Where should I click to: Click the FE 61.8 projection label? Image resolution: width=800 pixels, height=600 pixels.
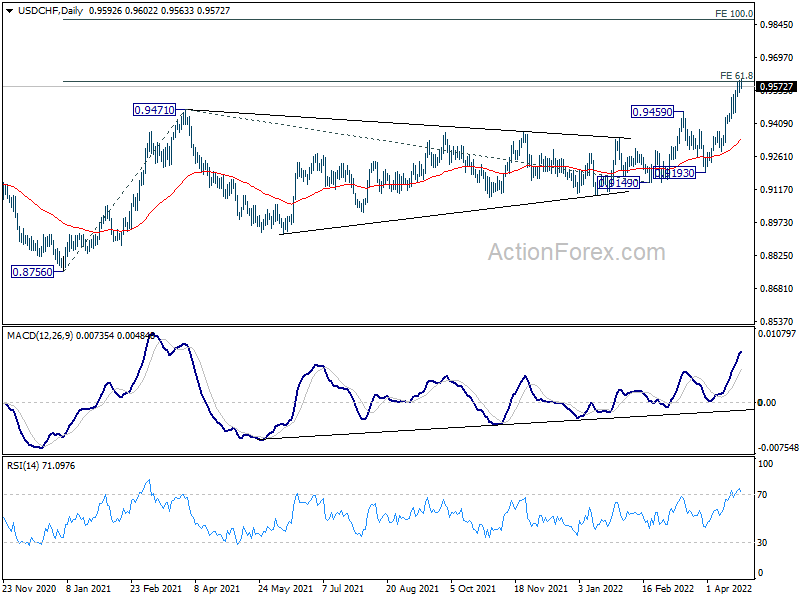point(736,76)
